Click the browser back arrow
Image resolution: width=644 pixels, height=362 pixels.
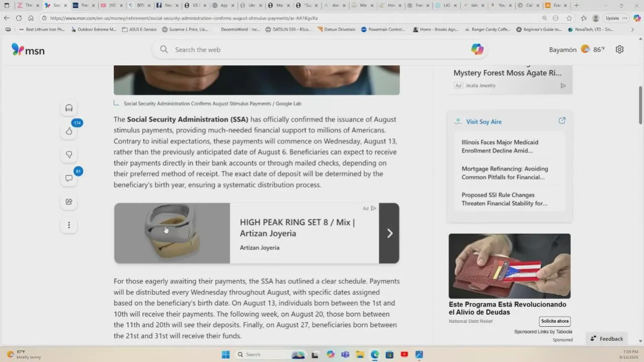tap(7, 18)
